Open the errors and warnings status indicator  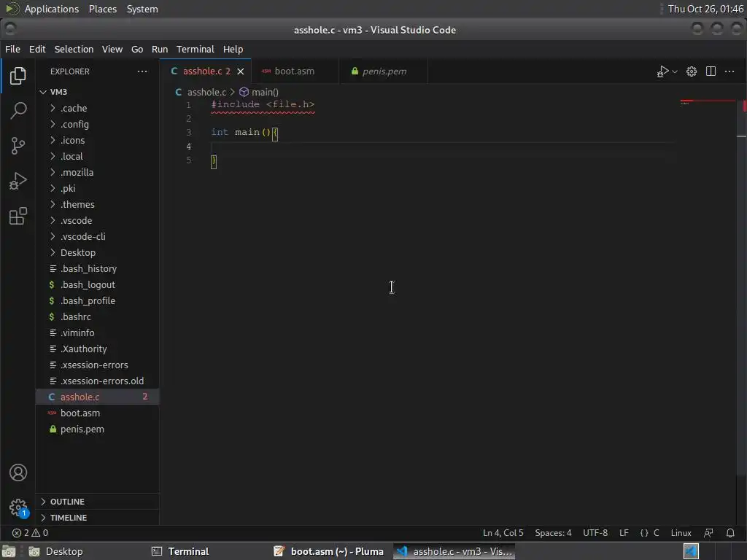[x=30, y=533]
